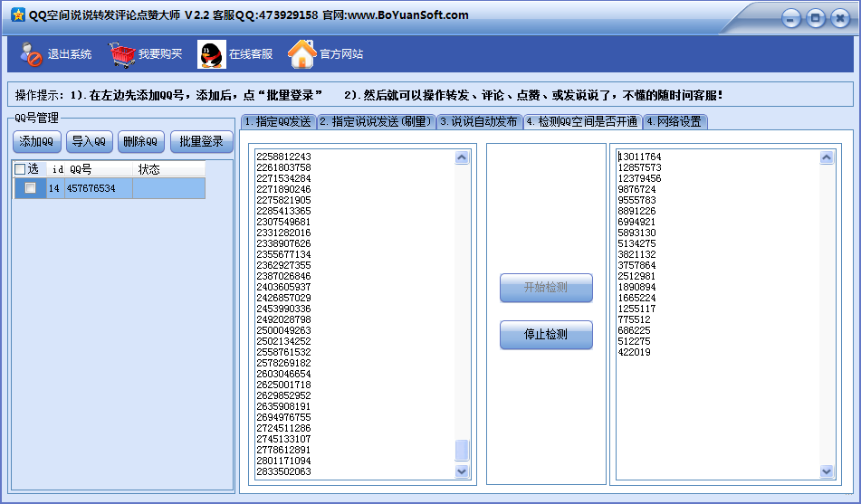Click number 2403605937 in left list
This screenshot has height=504, width=861.
(283, 287)
